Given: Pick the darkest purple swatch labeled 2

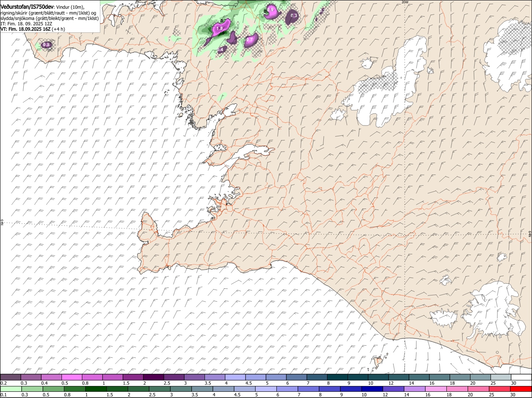Looking at the screenshot, I should tap(153, 377).
